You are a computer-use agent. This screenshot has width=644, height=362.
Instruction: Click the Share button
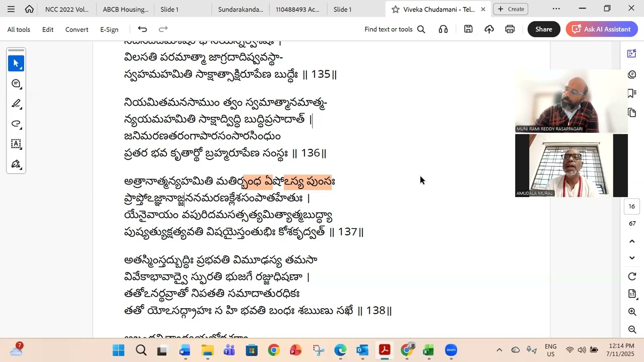click(x=544, y=29)
